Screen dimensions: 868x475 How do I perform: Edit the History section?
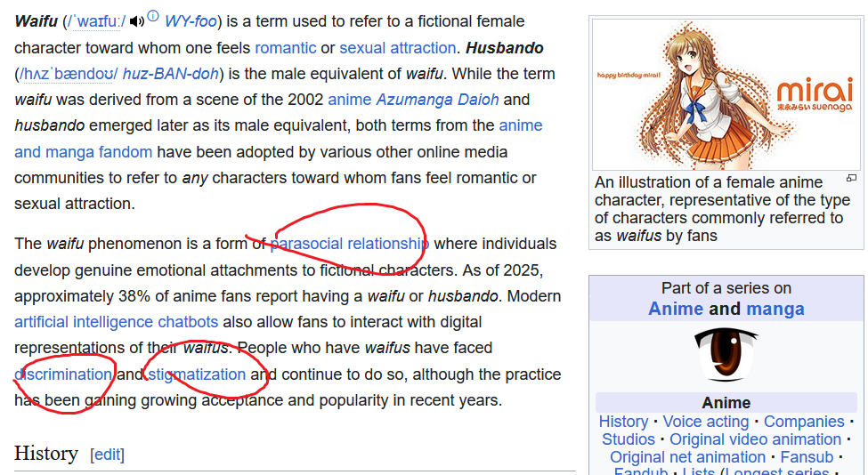[x=108, y=455]
